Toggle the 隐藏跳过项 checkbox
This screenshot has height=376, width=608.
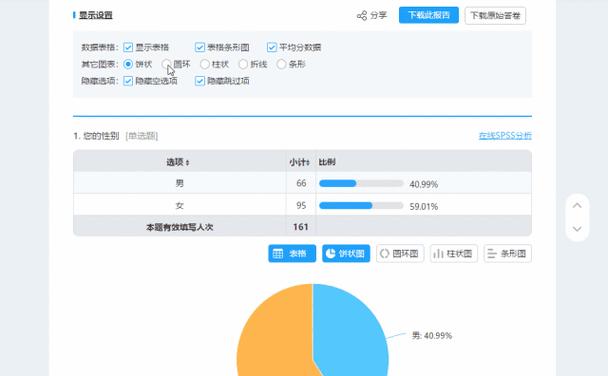click(x=200, y=81)
